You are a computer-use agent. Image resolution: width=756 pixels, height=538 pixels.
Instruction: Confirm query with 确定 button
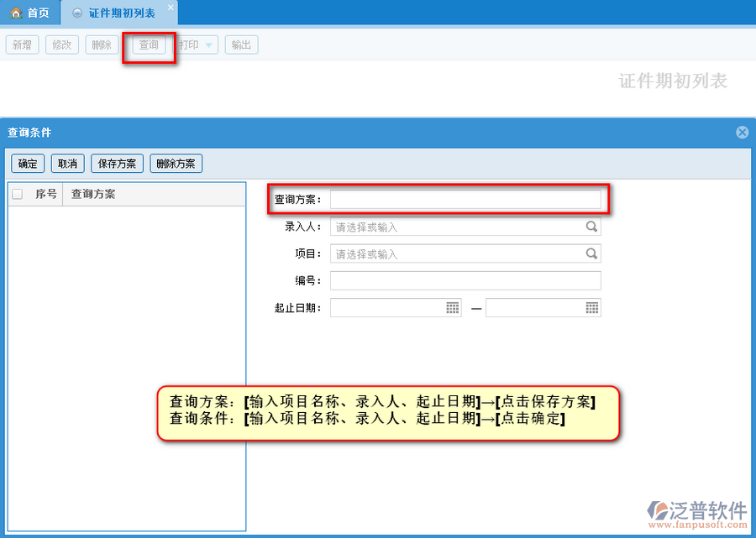pos(28,164)
